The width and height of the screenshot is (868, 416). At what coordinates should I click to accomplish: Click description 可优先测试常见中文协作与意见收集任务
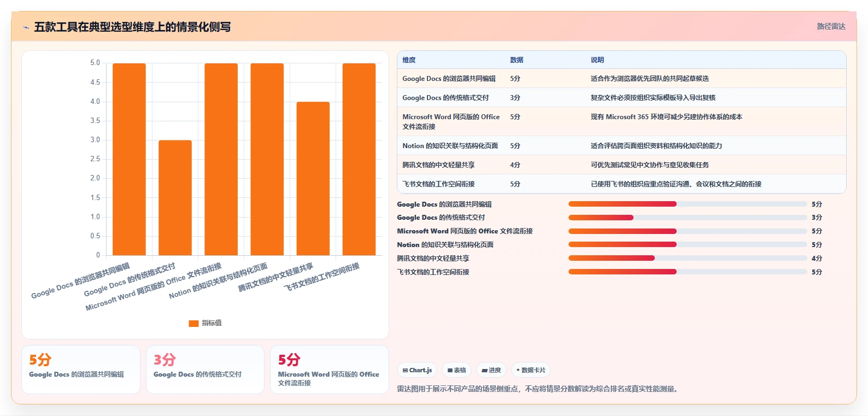[649, 165]
